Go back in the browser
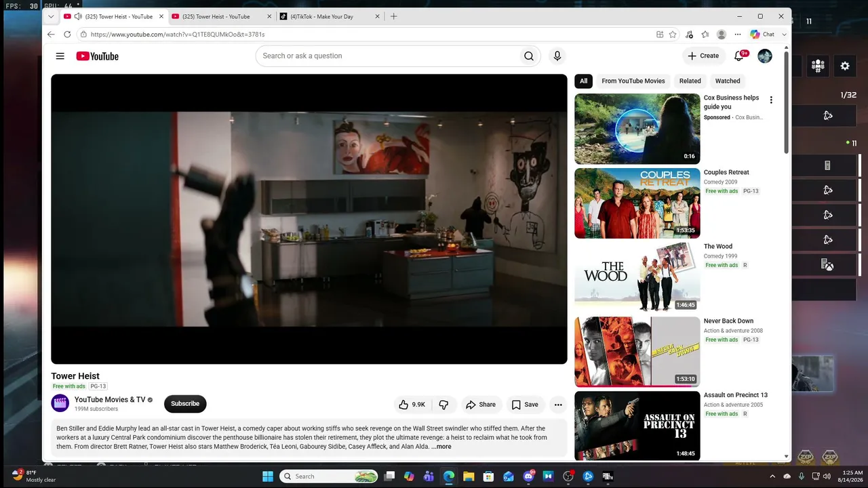This screenshot has height=488, width=868. [51, 35]
